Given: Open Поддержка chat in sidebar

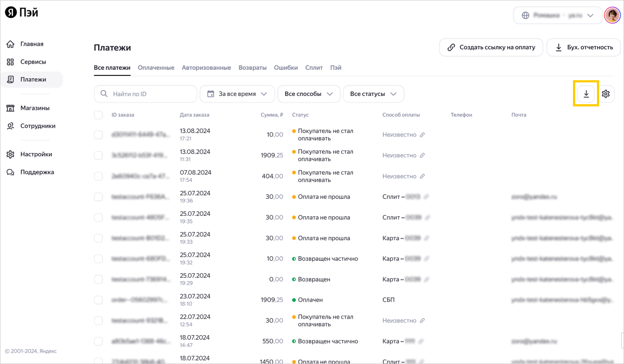Looking at the screenshot, I should (x=37, y=172).
